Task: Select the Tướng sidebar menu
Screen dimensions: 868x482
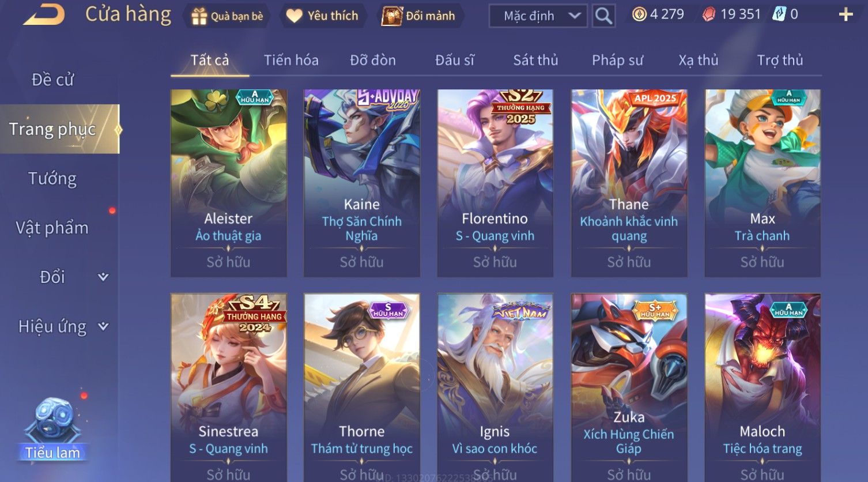Action: click(52, 179)
